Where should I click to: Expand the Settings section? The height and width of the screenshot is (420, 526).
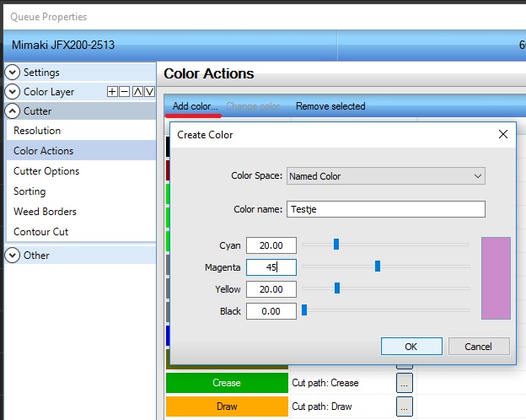tap(13, 73)
